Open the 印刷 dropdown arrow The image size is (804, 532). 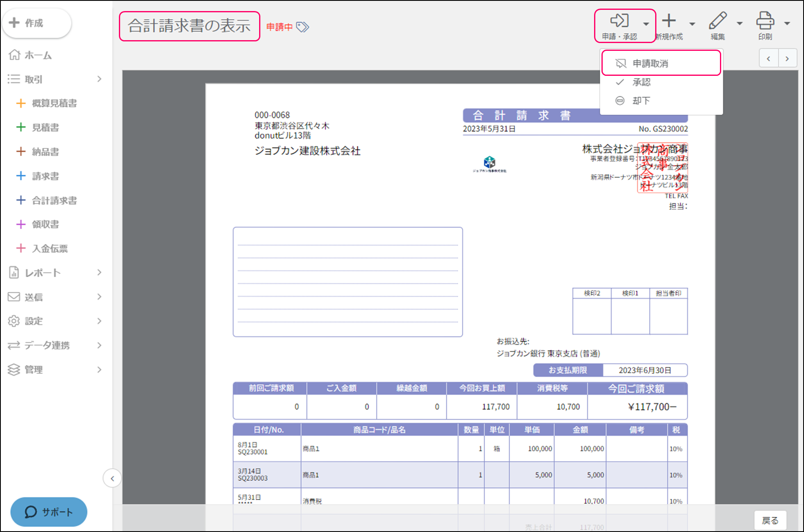pos(787,23)
